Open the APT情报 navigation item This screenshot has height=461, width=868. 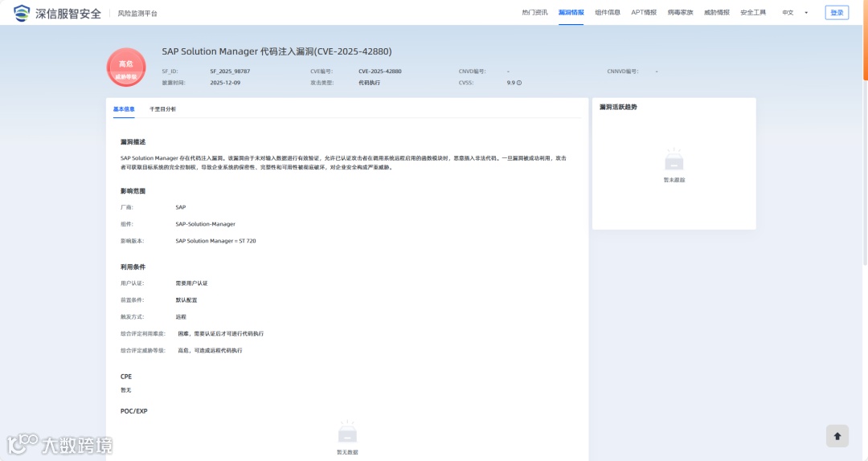pos(644,13)
